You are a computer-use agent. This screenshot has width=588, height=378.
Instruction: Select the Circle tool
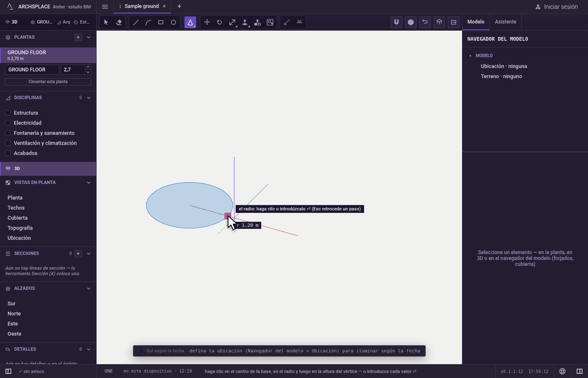coord(173,22)
